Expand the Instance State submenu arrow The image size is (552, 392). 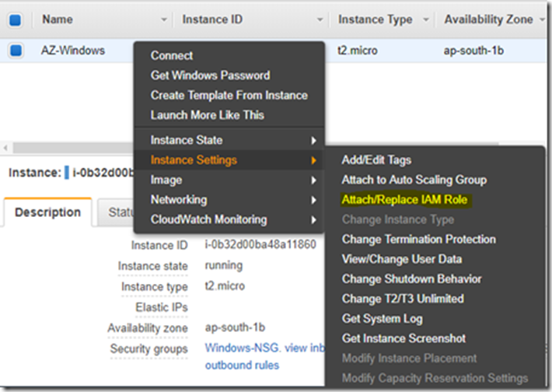pos(313,141)
